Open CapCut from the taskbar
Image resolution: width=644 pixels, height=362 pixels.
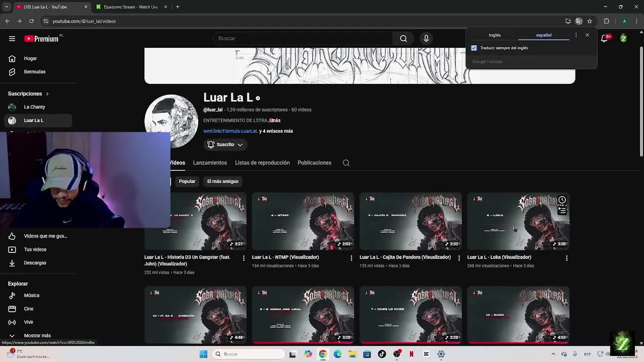point(426,354)
